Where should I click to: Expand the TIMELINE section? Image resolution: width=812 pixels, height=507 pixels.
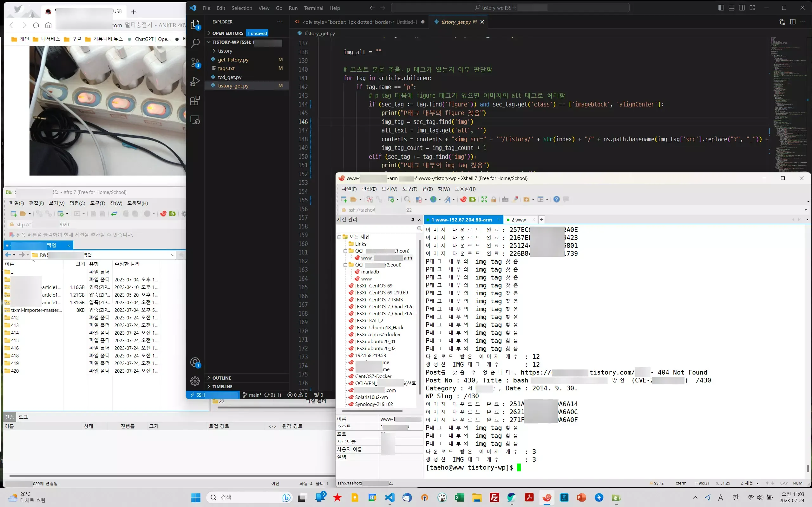tap(222, 387)
